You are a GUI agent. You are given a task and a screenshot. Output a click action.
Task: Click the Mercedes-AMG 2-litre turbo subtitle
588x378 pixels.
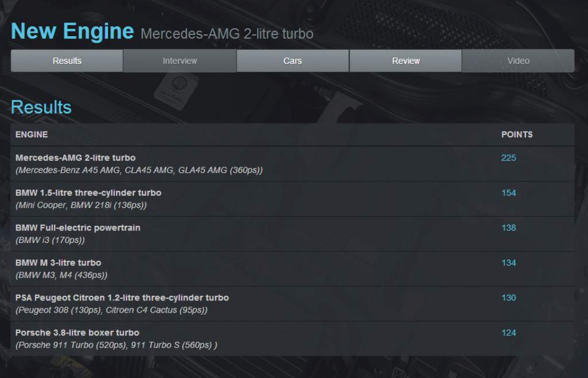pos(227,34)
